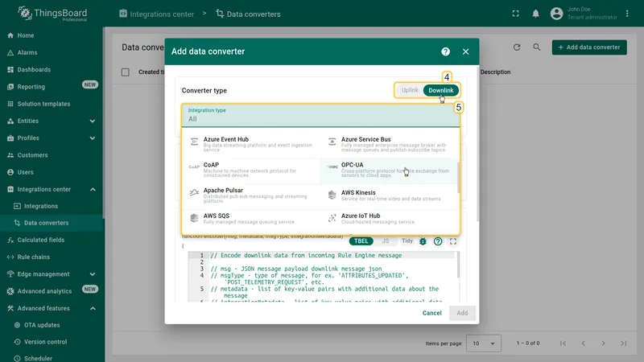Screen dimensions: 644x362
Task: Click the Alarms triangle icon
Action: click(10, 52)
